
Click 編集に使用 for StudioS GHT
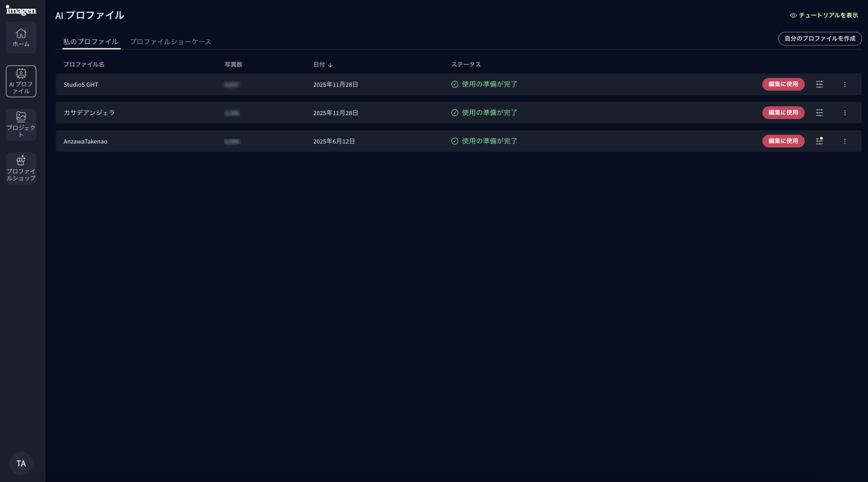(783, 84)
